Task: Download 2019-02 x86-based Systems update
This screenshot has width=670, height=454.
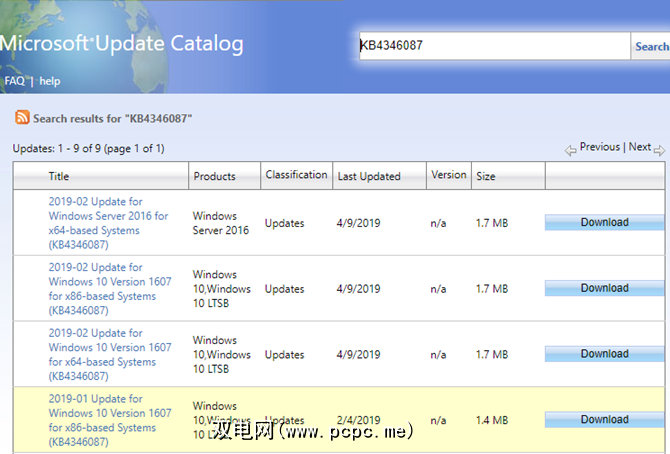Action: (604, 288)
